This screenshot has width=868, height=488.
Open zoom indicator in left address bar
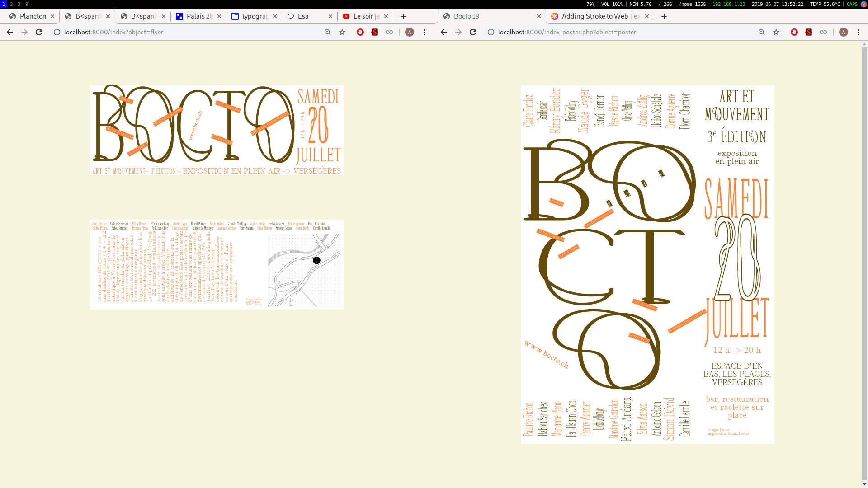click(328, 32)
